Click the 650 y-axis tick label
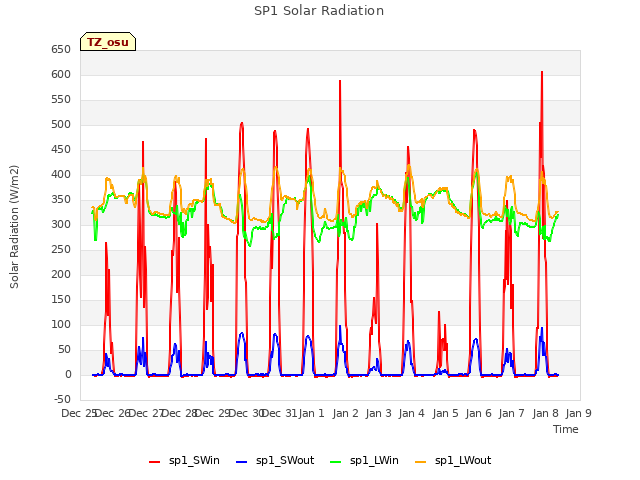The image size is (640, 480). tap(61, 50)
